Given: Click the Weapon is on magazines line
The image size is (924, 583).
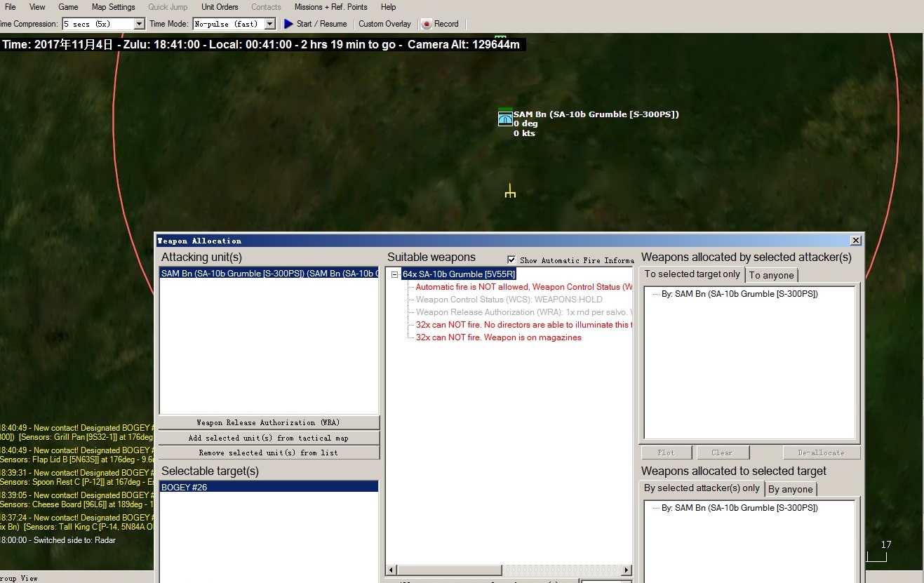Looking at the screenshot, I should coord(498,337).
